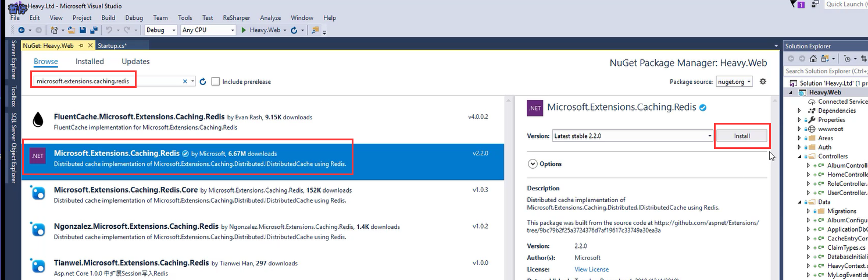Open the Build menu
Image resolution: width=868 pixels, height=280 pixels.
[x=108, y=18]
